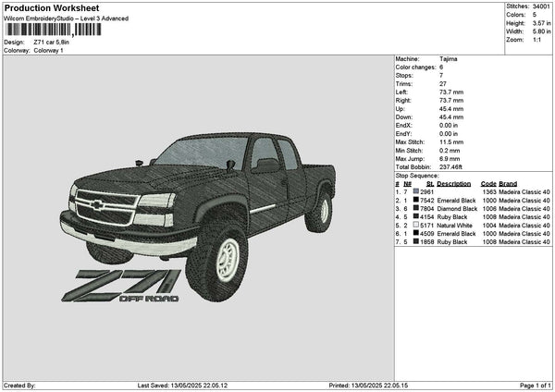
Task: Click the design name 'Z71 car 5,8in'
Action: [x=51, y=43]
